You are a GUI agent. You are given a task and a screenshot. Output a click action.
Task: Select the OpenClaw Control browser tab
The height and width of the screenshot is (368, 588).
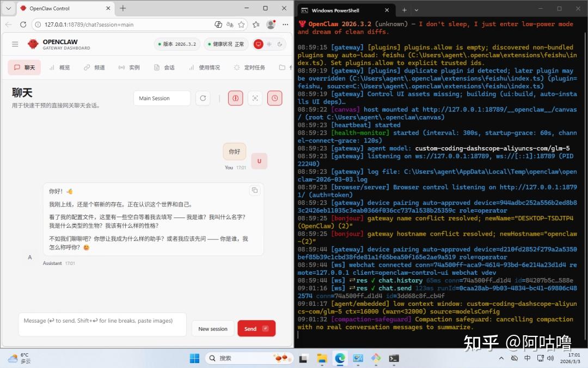point(66,8)
